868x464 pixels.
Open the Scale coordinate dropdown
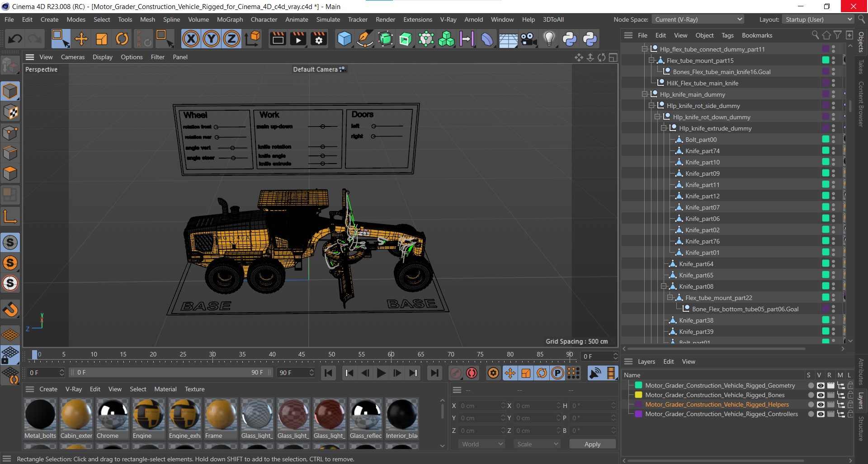coord(537,444)
